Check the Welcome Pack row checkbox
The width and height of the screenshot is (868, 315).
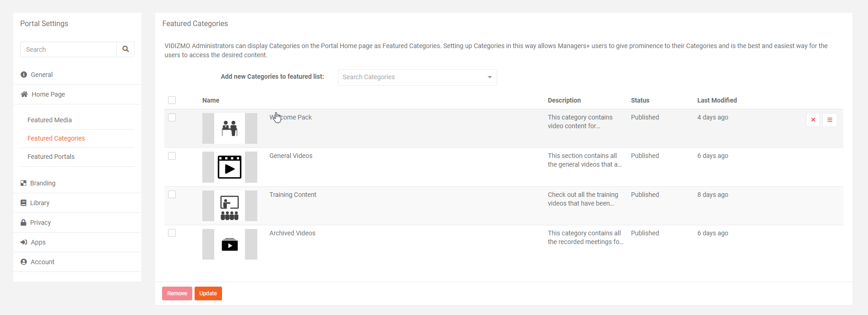pyautogui.click(x=172, y=118)
